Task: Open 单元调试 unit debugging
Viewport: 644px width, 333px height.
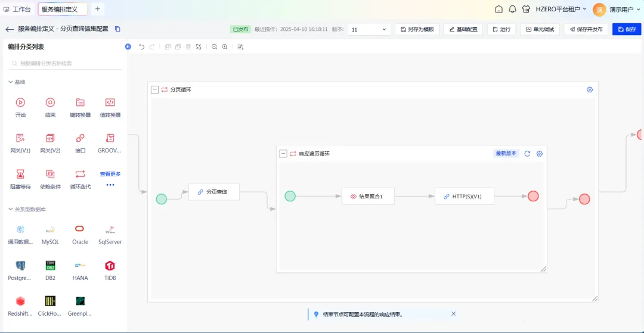Action: pos(540,30)
